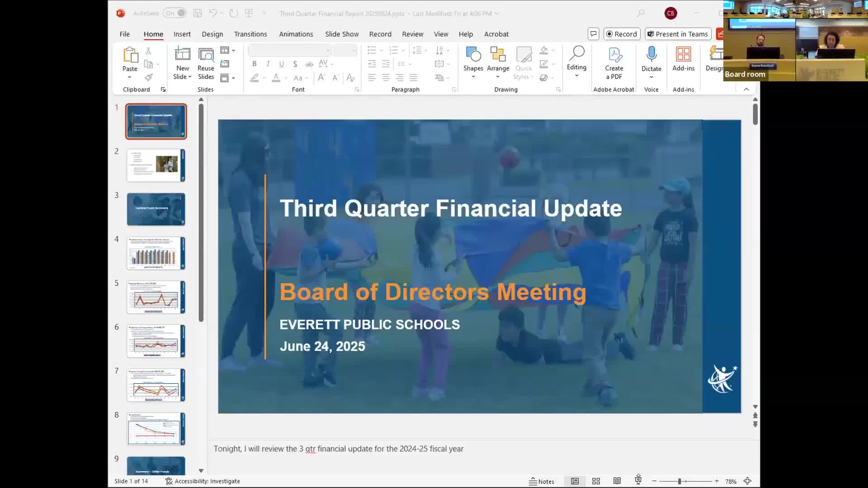Click the Create a PDF icon
Screen dimensions: 868x488
click(x=614, y=55)
